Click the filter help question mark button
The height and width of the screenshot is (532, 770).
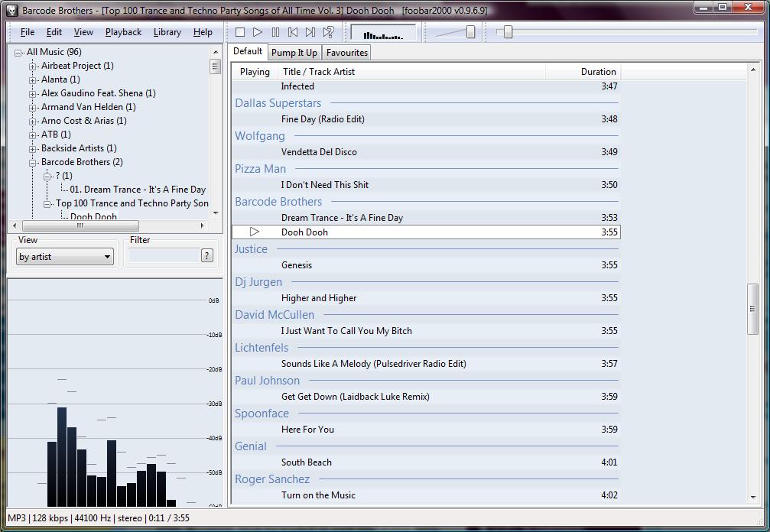tap(206, 256)
